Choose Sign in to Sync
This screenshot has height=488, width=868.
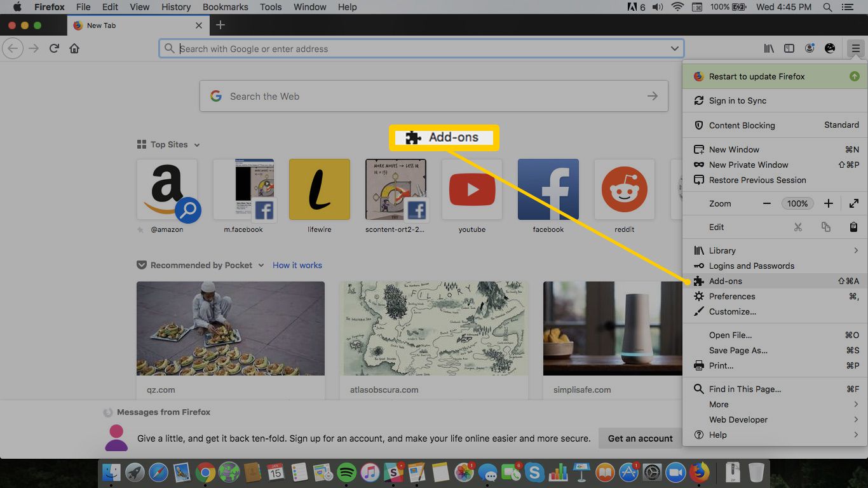tap(775, 100)
